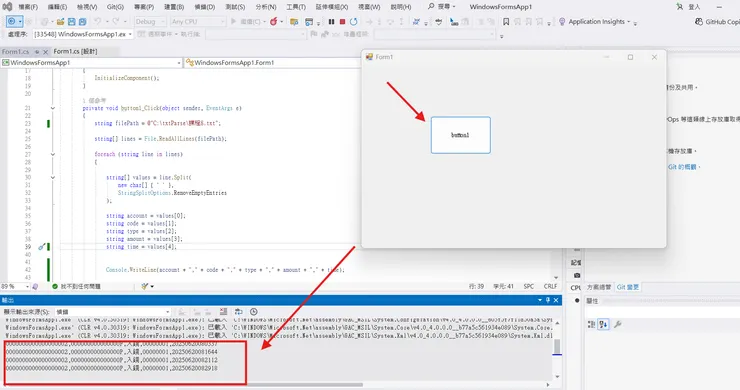Pin the Form1.cs tab

(37, 52)
